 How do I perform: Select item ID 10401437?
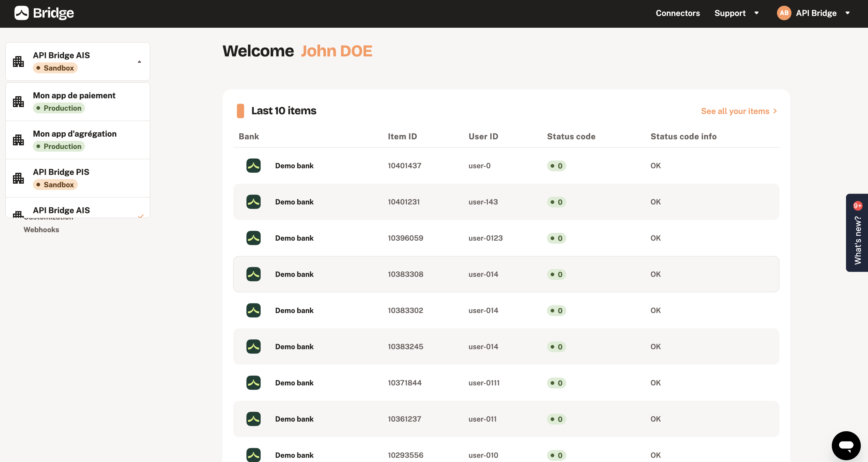[x=404, y=166]
